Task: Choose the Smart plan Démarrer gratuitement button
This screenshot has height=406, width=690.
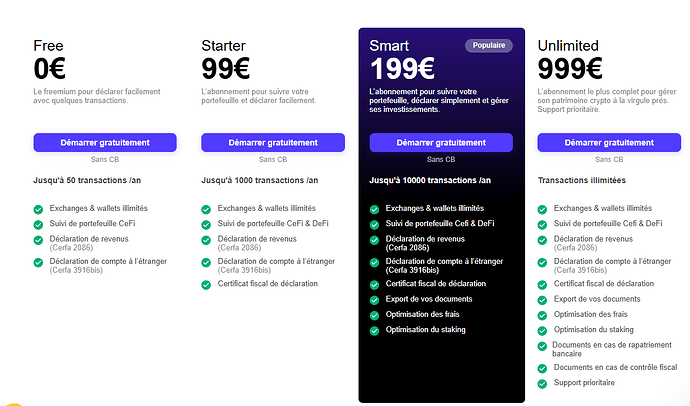Action: [x=441, y=143]
